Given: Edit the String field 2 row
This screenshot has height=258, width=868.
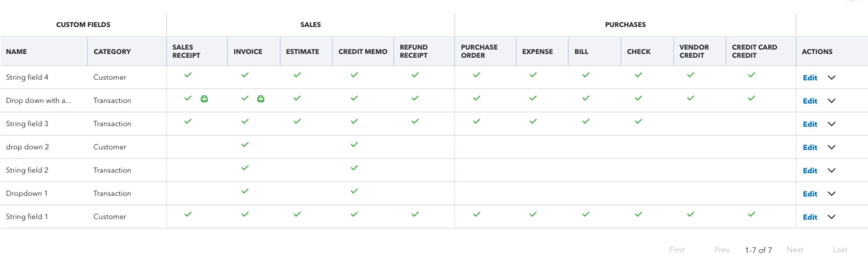Looking at the screenshot, I should coord(810,170).
